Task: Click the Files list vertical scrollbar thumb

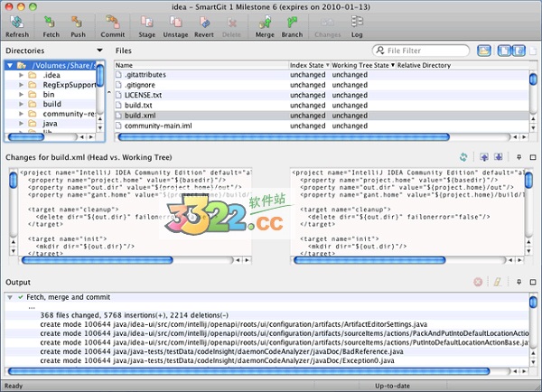Action: coord(533,79)
